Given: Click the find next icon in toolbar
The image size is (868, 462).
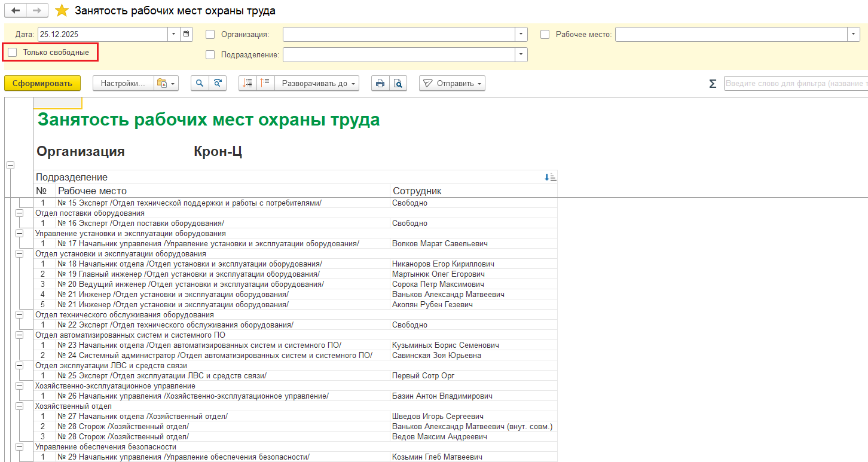Looking at the screenshot, I should tap(218, 84).
